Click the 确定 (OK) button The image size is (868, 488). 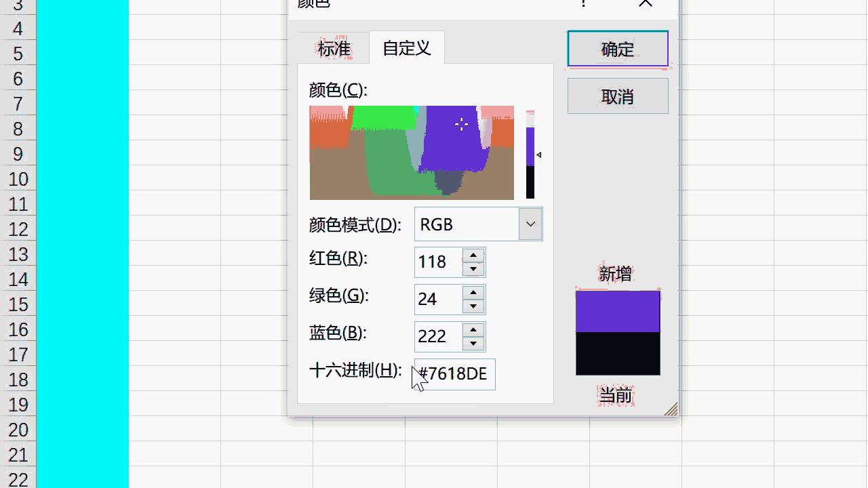[616, 49]
